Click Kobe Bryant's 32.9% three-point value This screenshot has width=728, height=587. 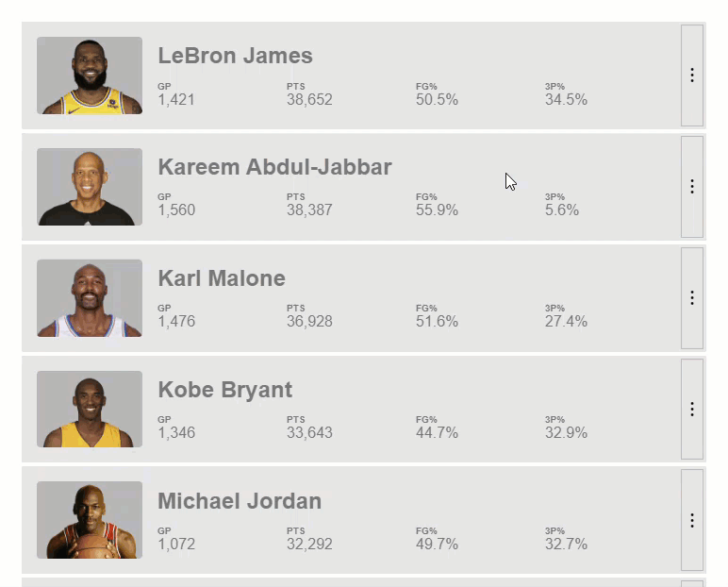tap(566, 432)
